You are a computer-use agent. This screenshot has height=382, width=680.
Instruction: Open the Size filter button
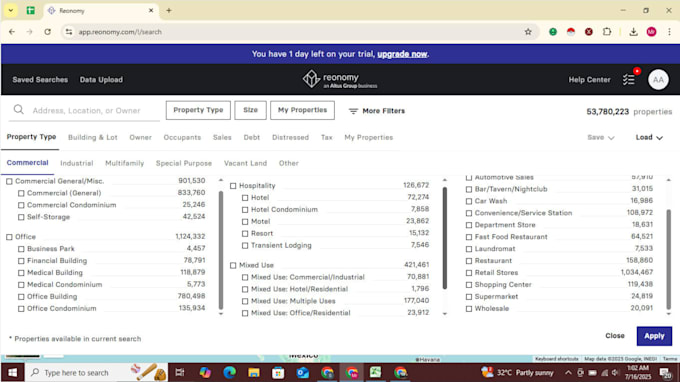(250, 110)
